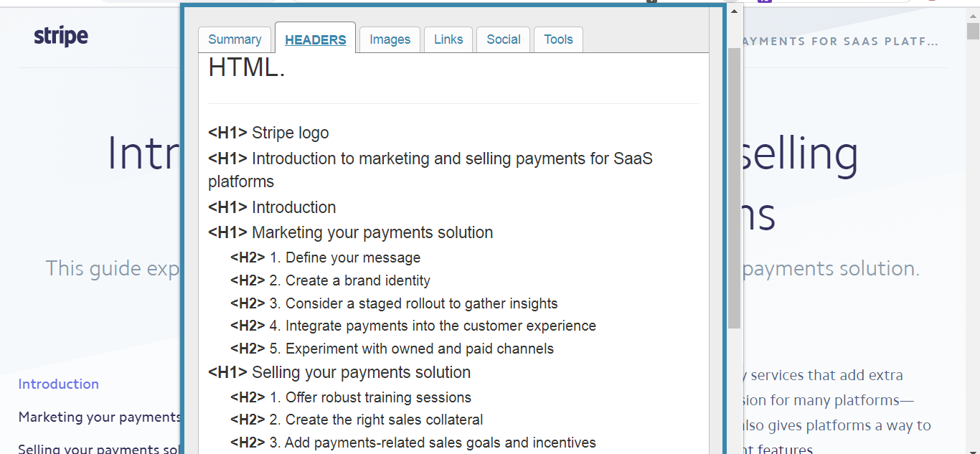Open the Images tab
The image size is (980, 454).
tap(390, 39)
